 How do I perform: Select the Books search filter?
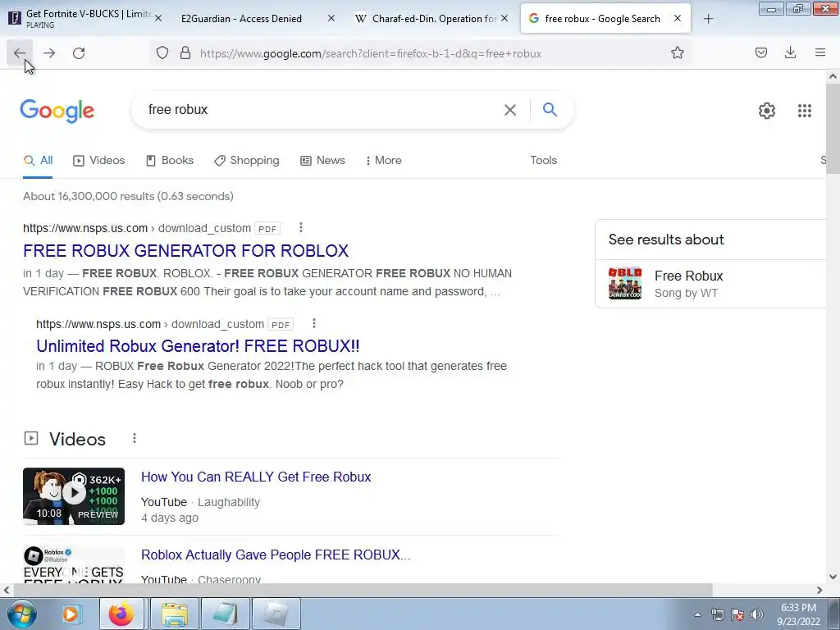pos(170,160)
